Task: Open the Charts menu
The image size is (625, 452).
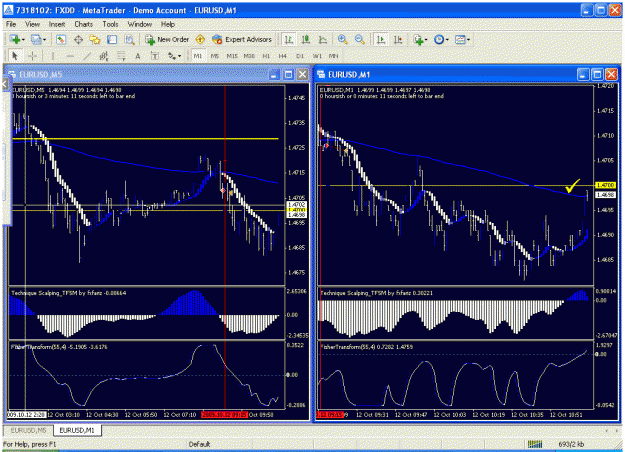Action: [x=84, y=24]
